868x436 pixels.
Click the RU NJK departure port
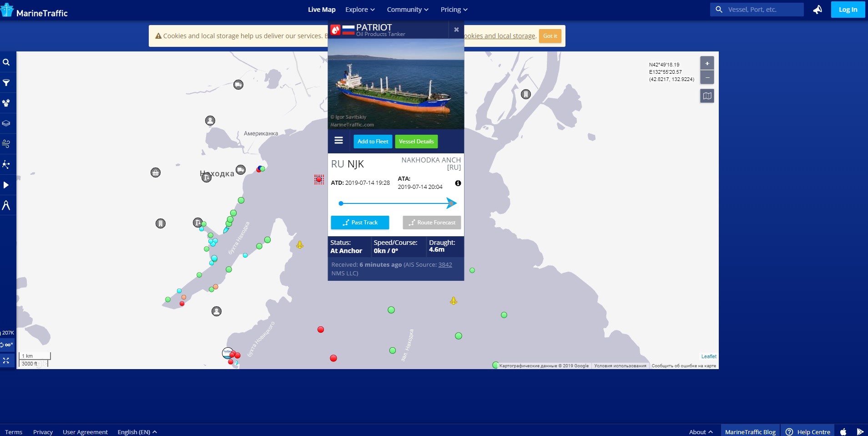(348, 164)
